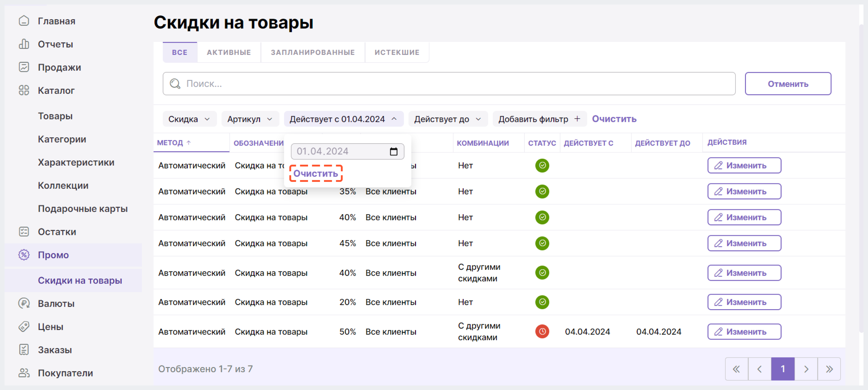
Task: Click the Каталог grid icon
Action: pos(24,90)
